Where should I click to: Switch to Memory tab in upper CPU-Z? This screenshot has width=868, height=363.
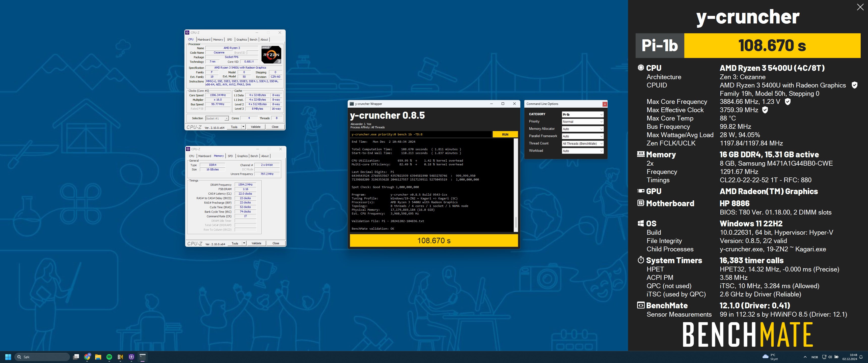pyautogui.click(x=218, y=40)
